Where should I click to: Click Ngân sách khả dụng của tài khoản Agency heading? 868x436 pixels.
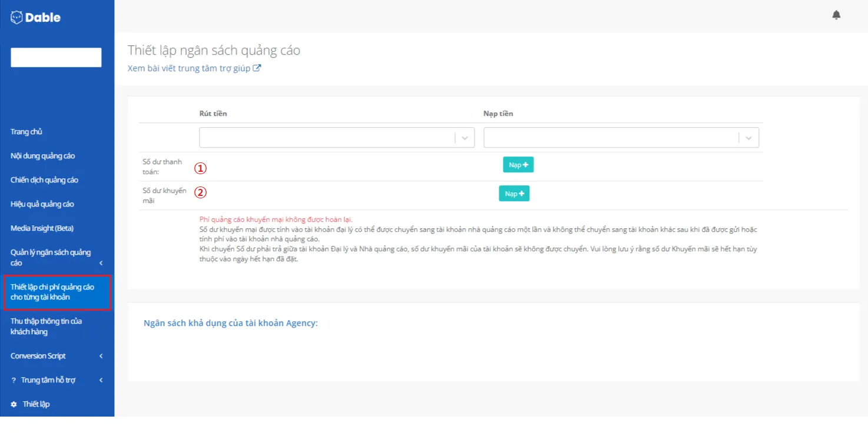pos(231,323)
